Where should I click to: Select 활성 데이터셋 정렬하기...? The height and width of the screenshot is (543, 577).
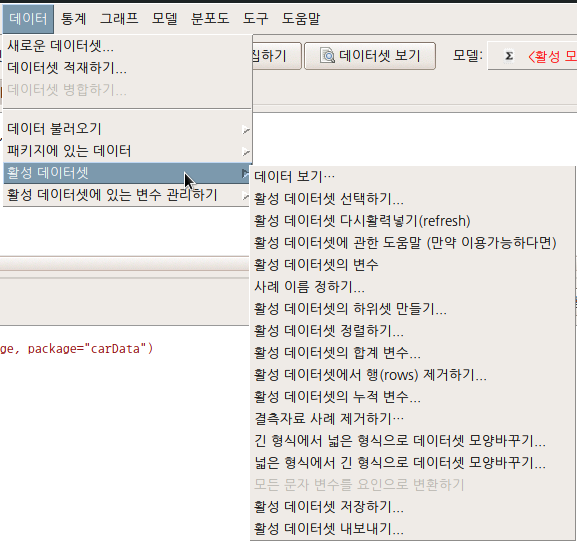[x=412, y=331]
